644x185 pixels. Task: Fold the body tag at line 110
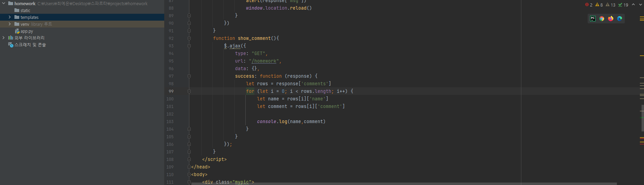pyautogui.click(x=189, y=175)
